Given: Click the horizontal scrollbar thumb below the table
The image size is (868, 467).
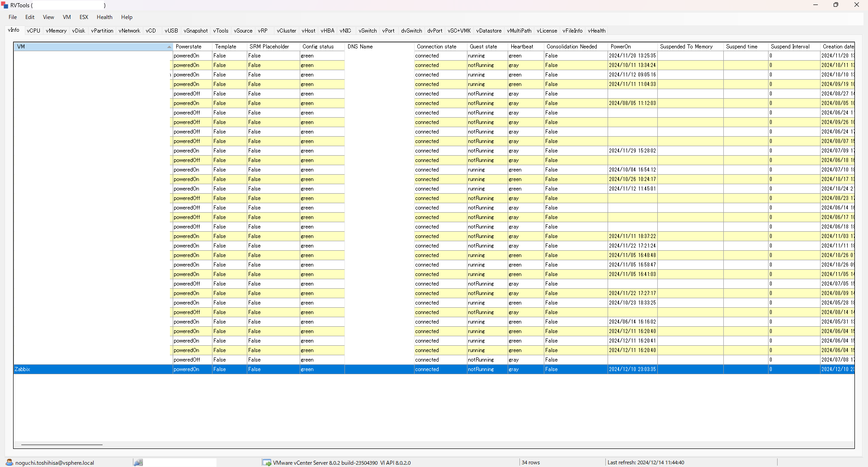Looking at the screenshot, I should pos(62,445).
